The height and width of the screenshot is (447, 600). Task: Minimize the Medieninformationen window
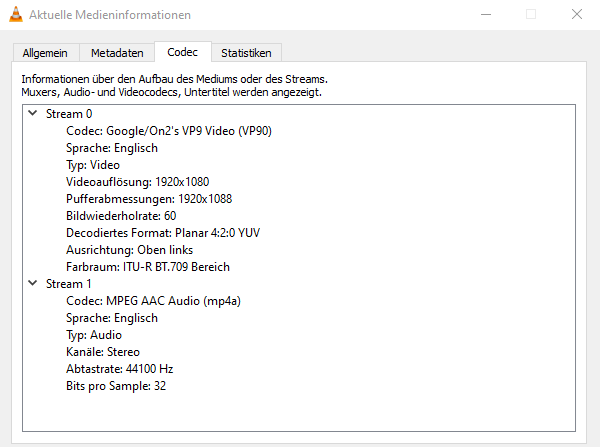486,15
